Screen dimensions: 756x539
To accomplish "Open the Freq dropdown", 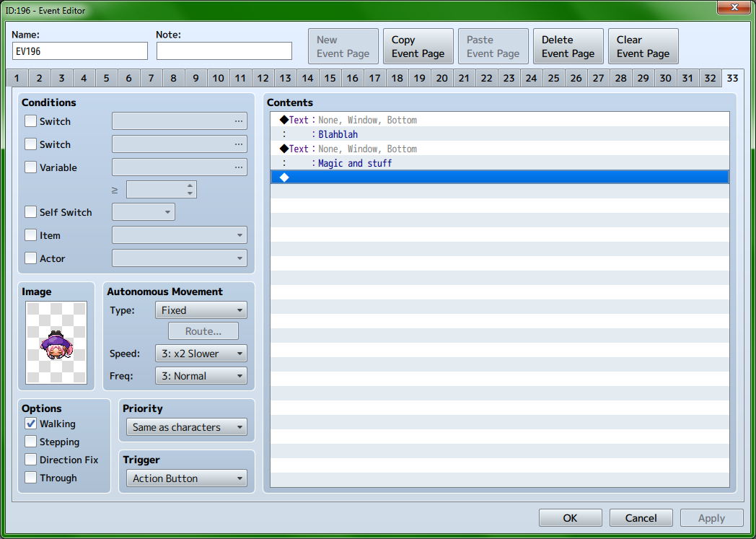I will 201,375.
